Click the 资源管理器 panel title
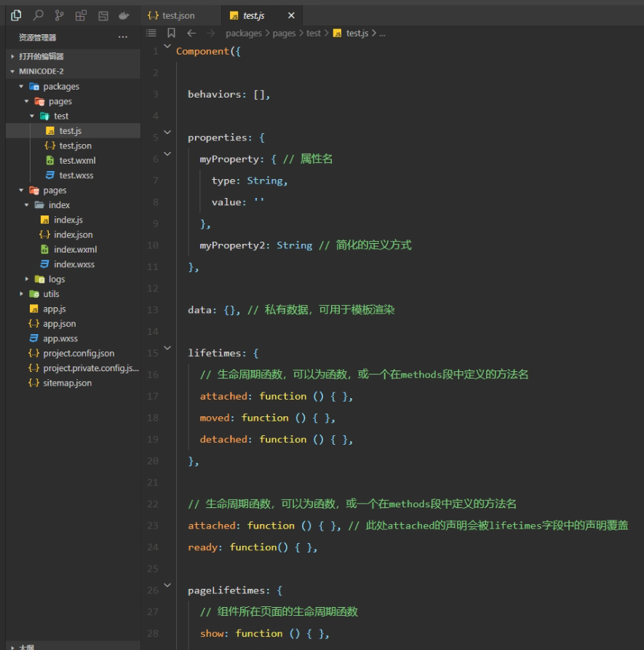The height and width of the screenshot is (650, 644). point(37,38)
